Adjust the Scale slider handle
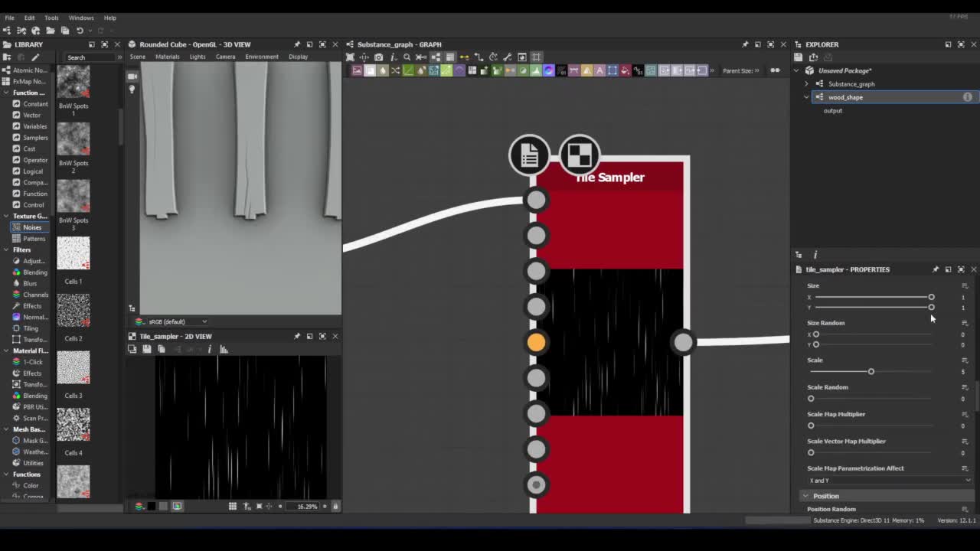The height and width of the screenshot is (551, 980). click(x=871, y=371)
